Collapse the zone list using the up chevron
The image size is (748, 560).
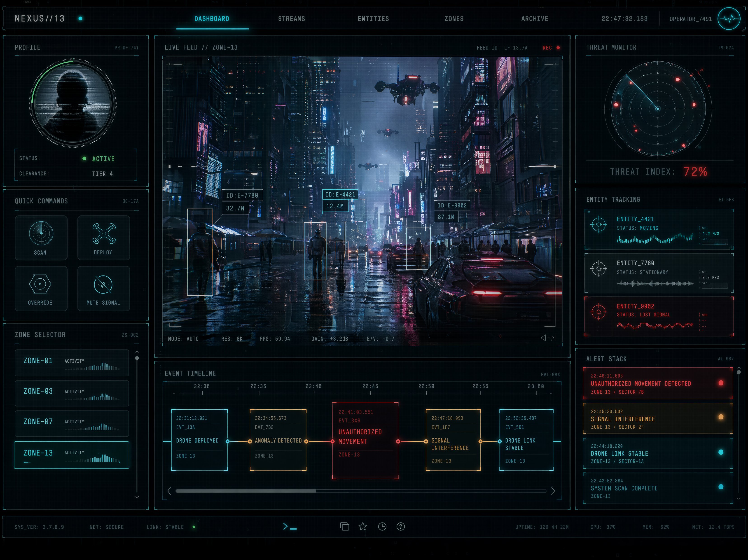click(137, 352)
